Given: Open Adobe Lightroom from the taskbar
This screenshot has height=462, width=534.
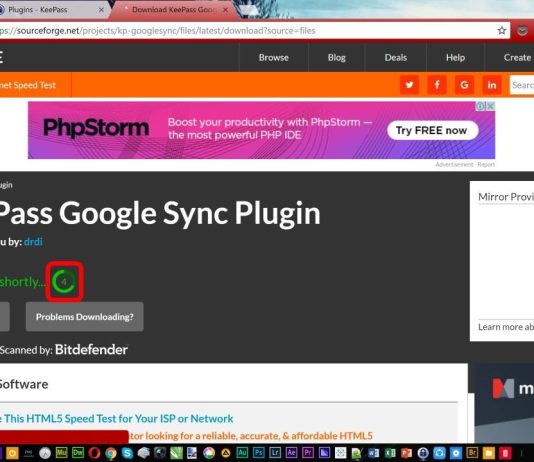Looking at the screenshot, I should [275, 453].
